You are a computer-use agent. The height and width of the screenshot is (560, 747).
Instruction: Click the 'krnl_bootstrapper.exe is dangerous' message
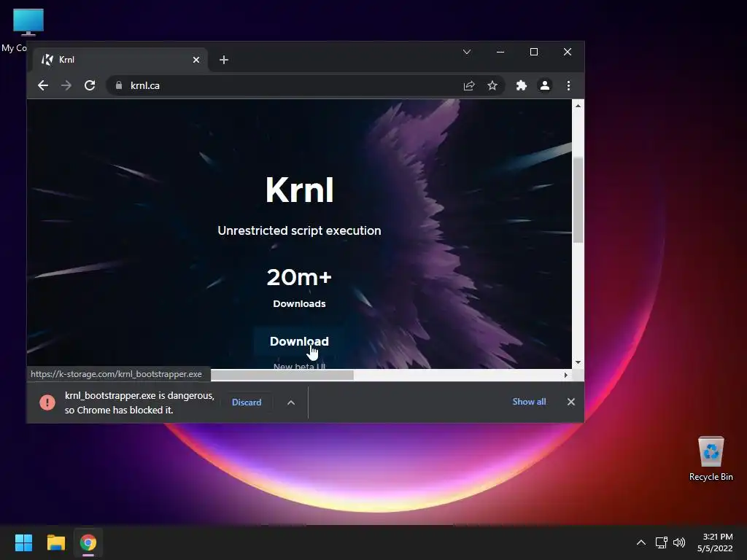pyautogui.click(x=139, y=402)
